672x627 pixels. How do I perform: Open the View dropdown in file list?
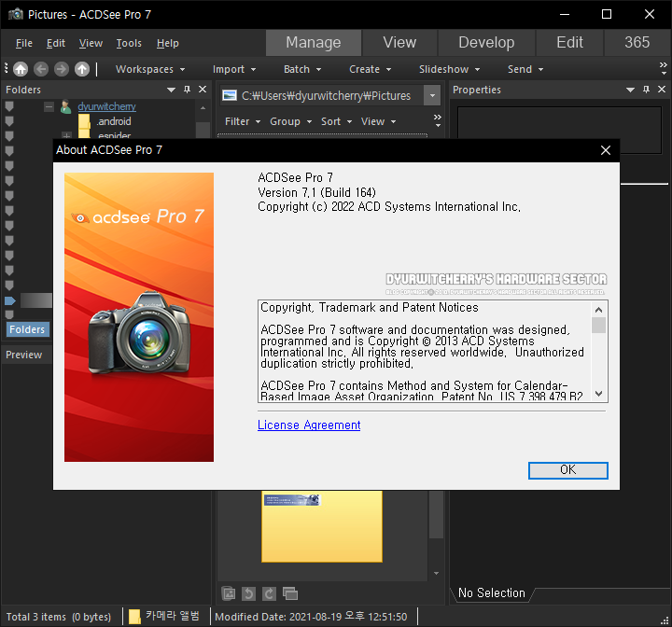point(378,121)
